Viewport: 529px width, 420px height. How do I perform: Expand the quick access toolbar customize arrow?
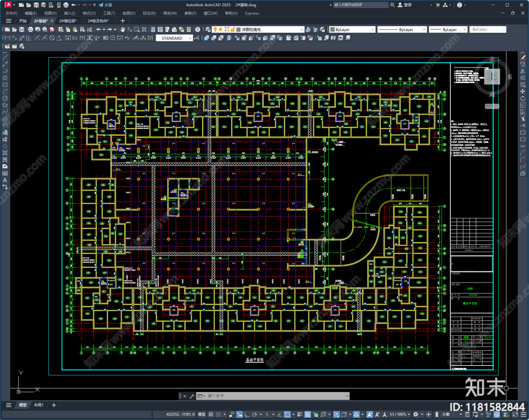point(95,5)
